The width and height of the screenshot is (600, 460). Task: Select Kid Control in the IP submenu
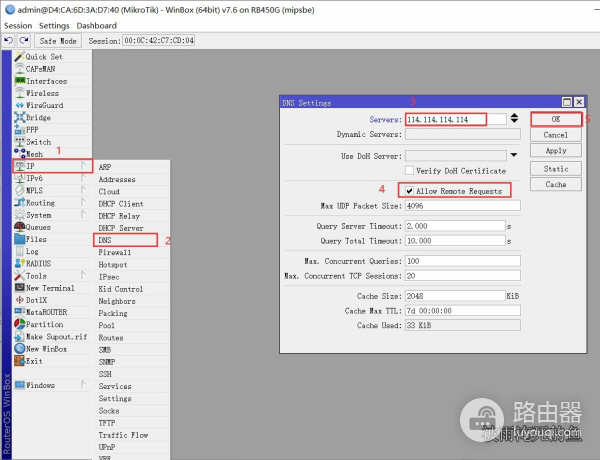(x=132, y=289)
